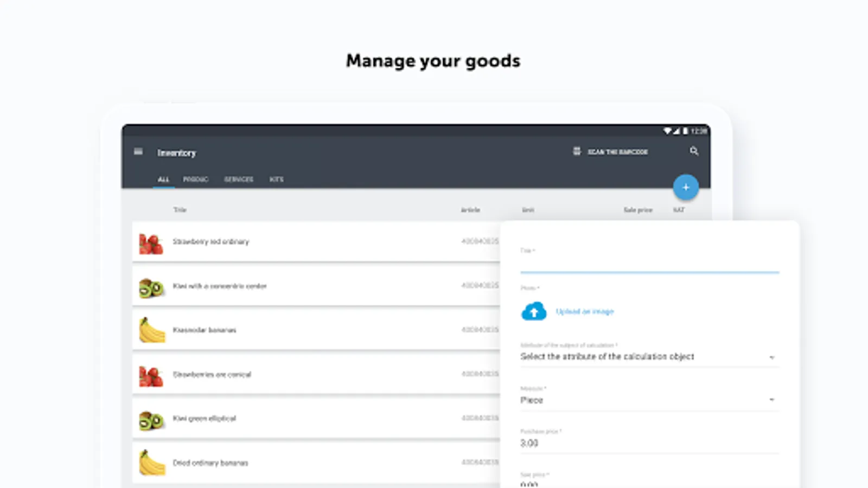Expand the Piece measure dropdown

click(649, 400)
